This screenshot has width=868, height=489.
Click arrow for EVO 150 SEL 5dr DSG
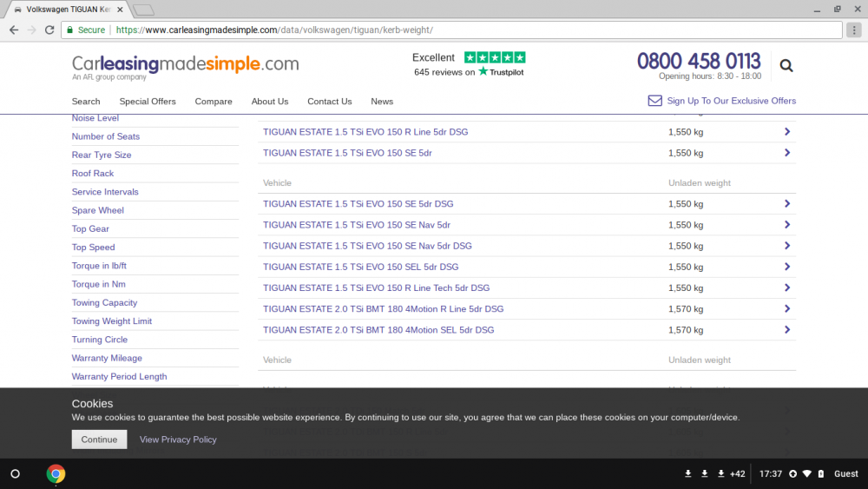pyautogui.click(x=786, y=267)
